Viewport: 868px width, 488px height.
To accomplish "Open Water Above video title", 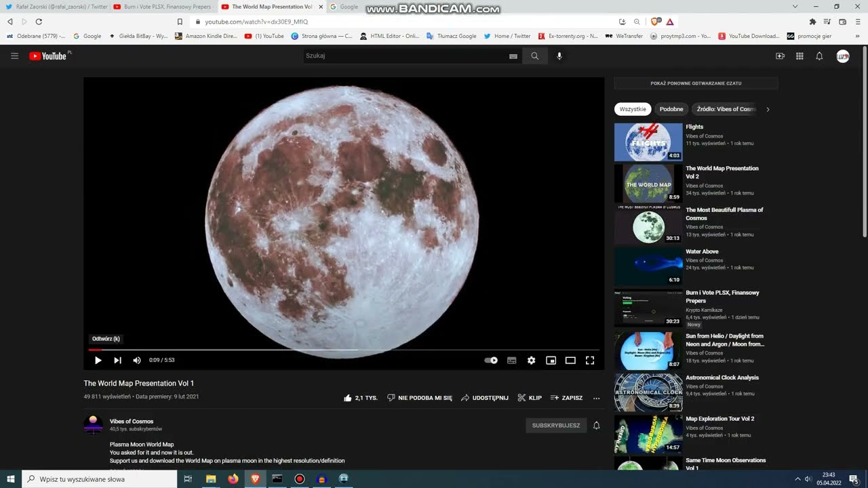I will (702, 251).
